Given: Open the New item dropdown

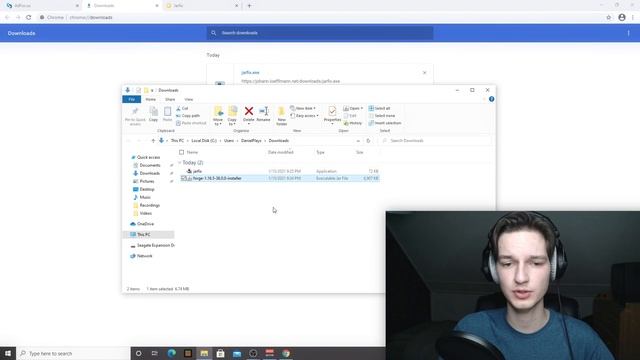Looking at the screenshot, I should [x=303, y=108].
